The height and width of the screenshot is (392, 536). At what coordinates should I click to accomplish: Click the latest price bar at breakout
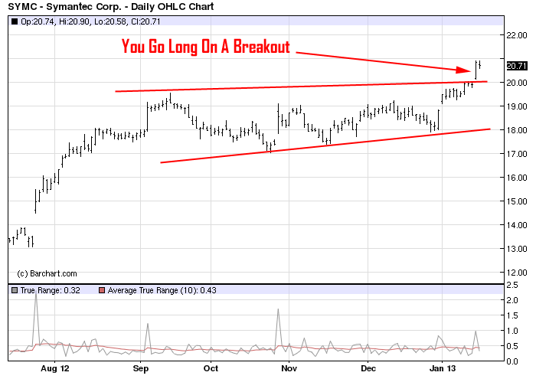pos(480,64)
